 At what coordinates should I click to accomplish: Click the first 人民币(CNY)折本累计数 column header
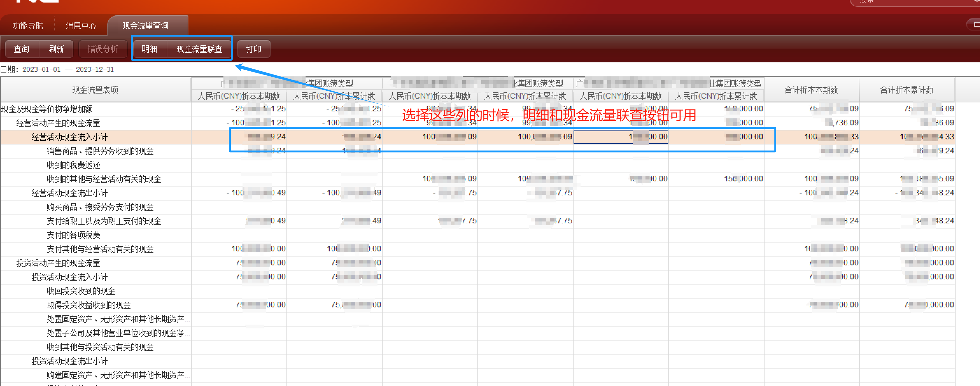335,96
